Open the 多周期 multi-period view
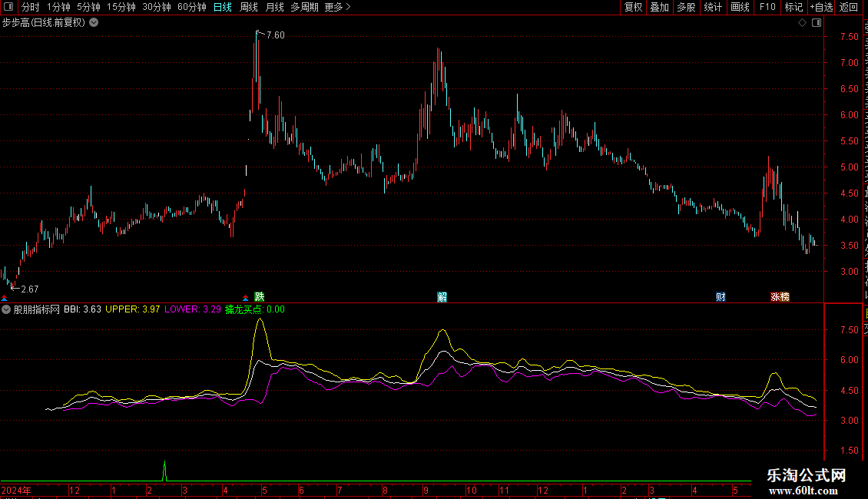868x499 pixels. point(304,7)
